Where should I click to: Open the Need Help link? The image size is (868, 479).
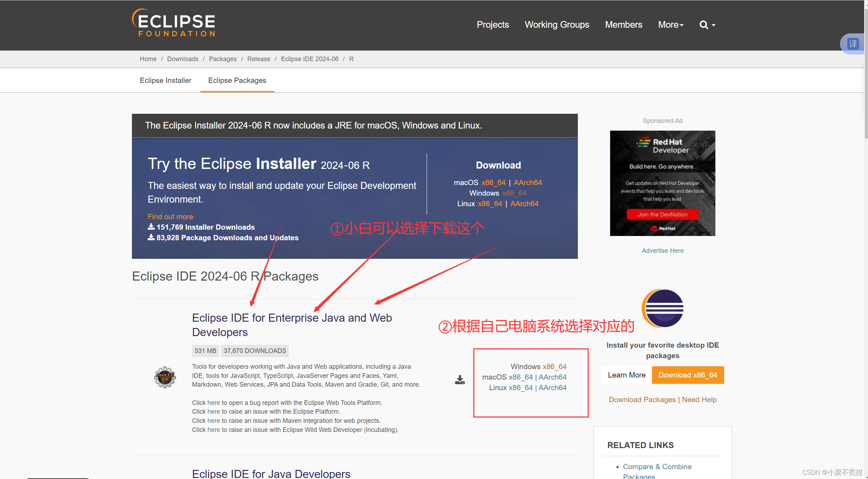699,400
